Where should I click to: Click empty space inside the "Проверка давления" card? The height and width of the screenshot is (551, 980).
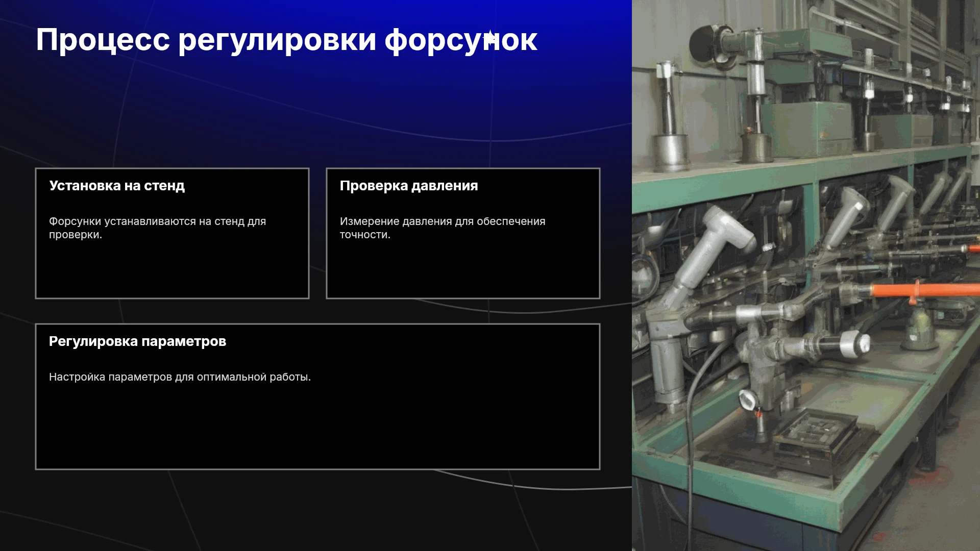tap(463, 270)
